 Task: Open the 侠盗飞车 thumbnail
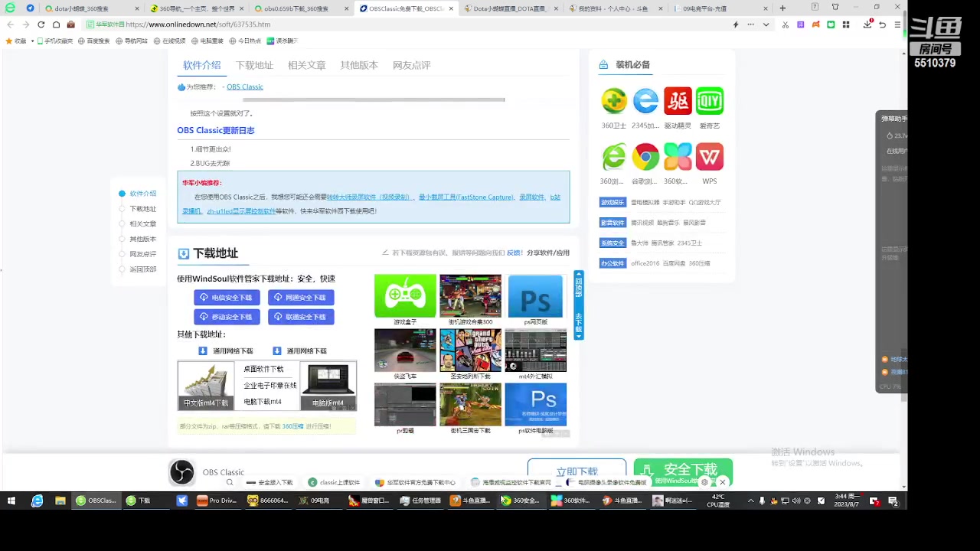pyautogui.click(x=405, y=350)
